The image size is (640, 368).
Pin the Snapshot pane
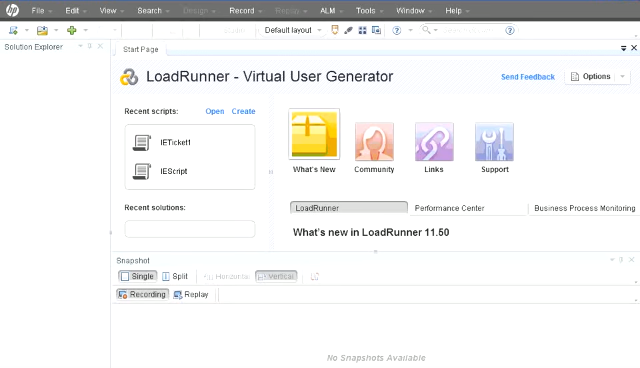[621, 259]
